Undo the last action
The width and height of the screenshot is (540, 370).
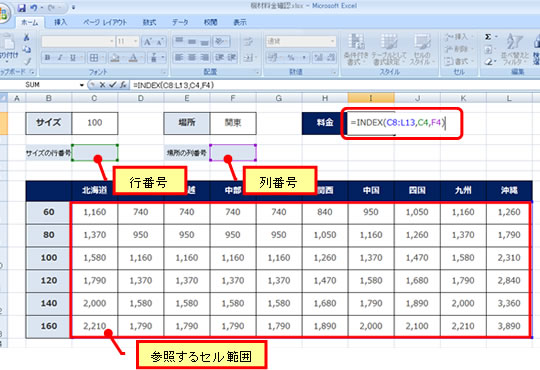(x=34, y=8)
